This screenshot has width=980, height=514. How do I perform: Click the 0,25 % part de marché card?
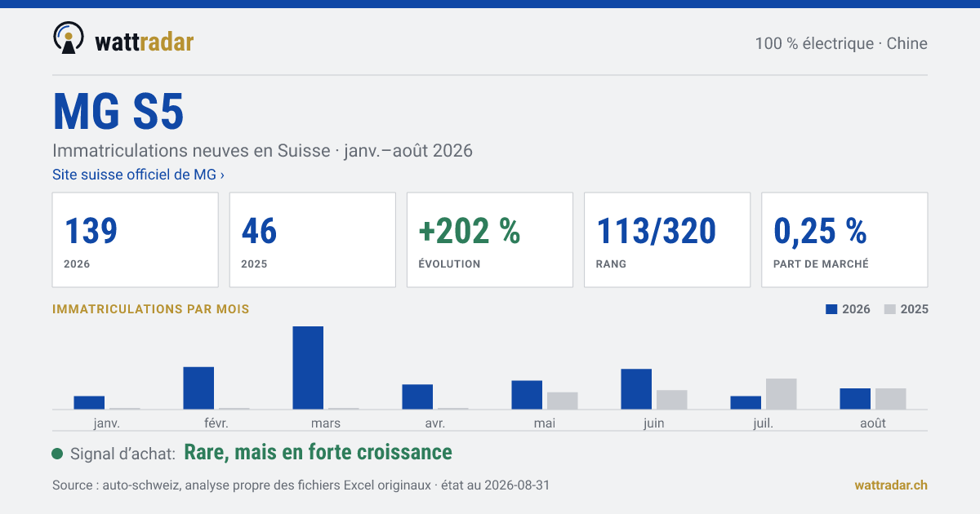[x=844, y=240]
